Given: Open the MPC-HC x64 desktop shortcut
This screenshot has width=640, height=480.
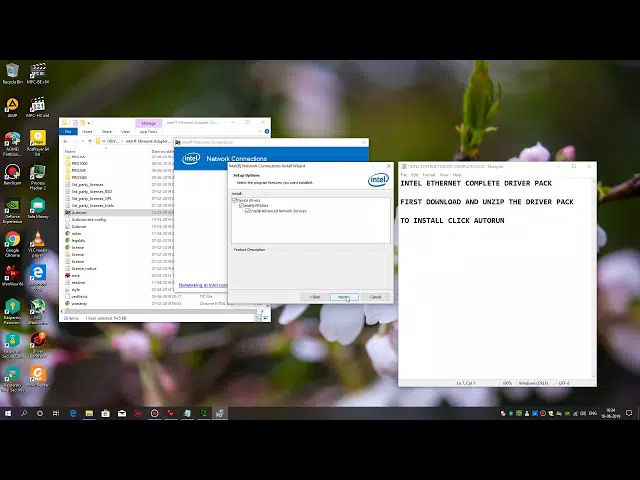Looking at the screenshot, I should point(38,107).
